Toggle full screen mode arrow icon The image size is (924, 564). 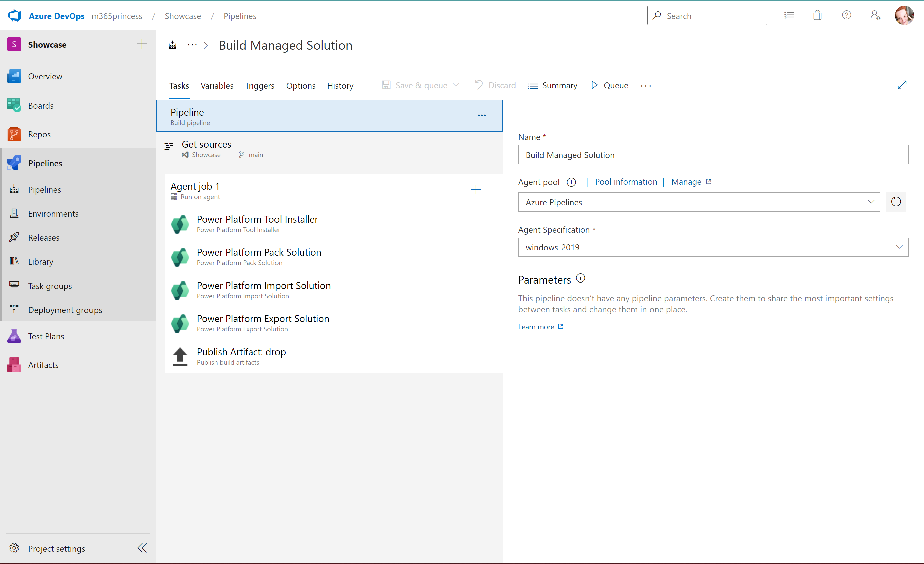coord(902,85)
